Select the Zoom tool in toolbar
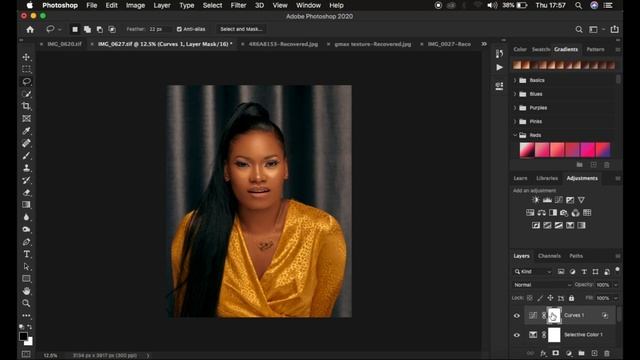 [x=27, y=303]
